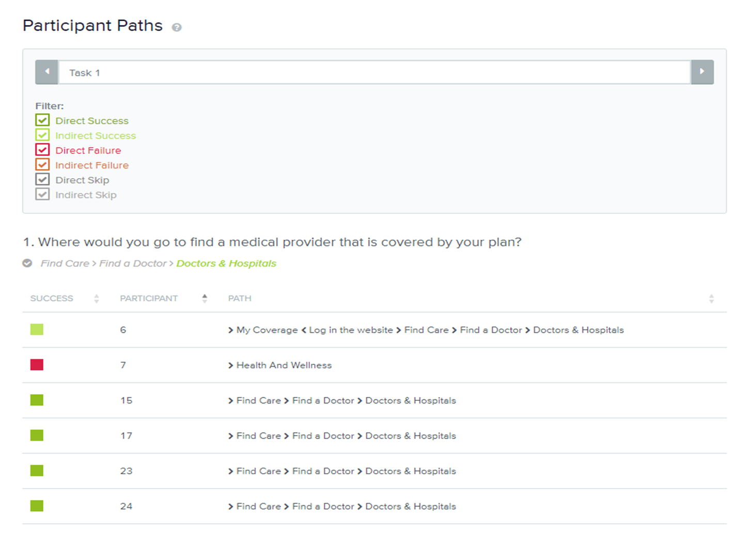
Task: Uncheck the Indirect Skip filter
Action: (42, 195)
